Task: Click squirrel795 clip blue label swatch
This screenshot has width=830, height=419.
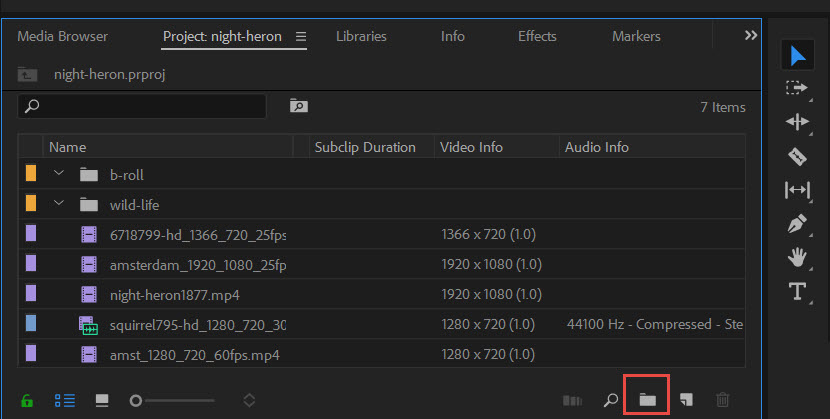Action: click(31, 323)
